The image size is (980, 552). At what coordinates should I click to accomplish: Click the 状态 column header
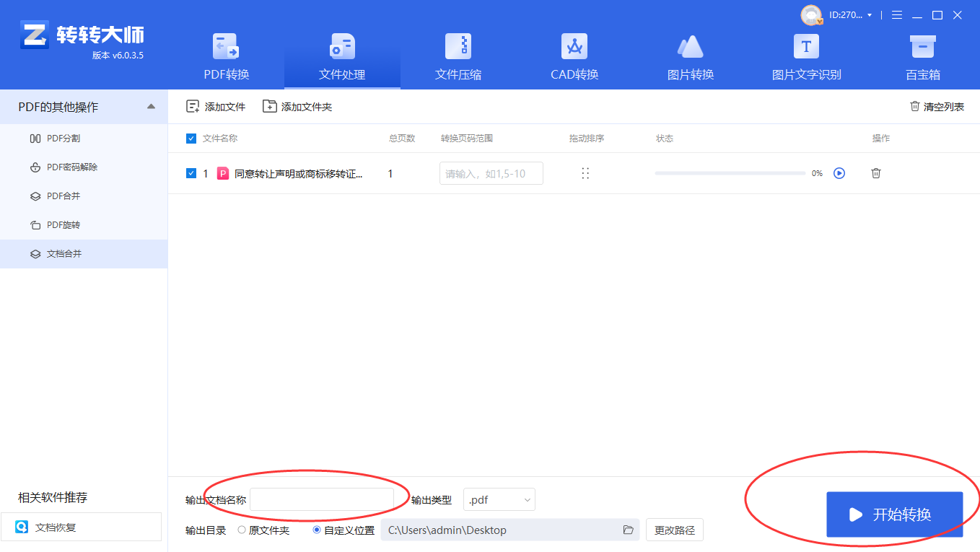pos(665,139)
